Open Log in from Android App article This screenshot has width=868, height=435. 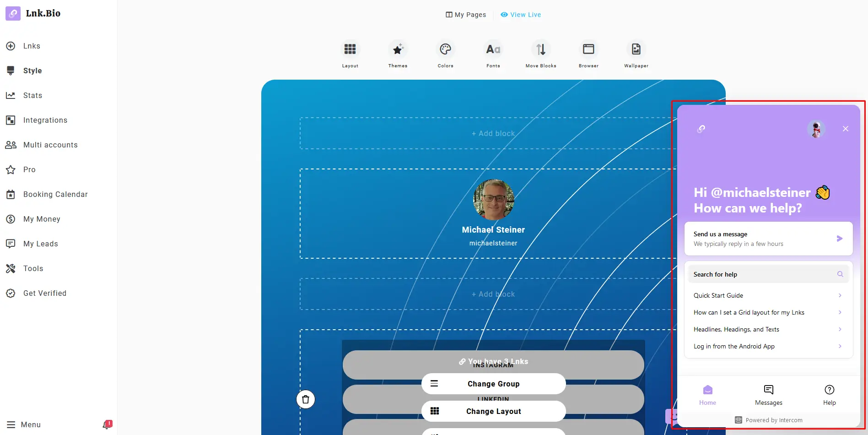[768, 346]
